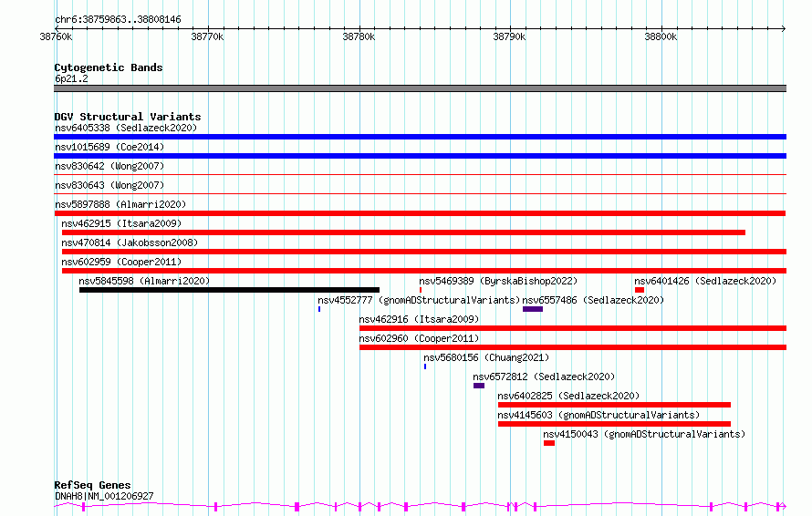Click the nsv462916 (Itsara2009) label

point(419,319)
